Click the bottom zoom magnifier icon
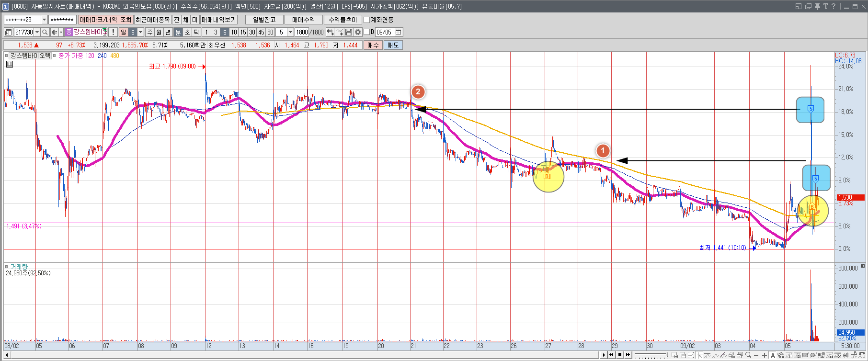Viewport: 868px width, 361px height. tap(748, 355)
